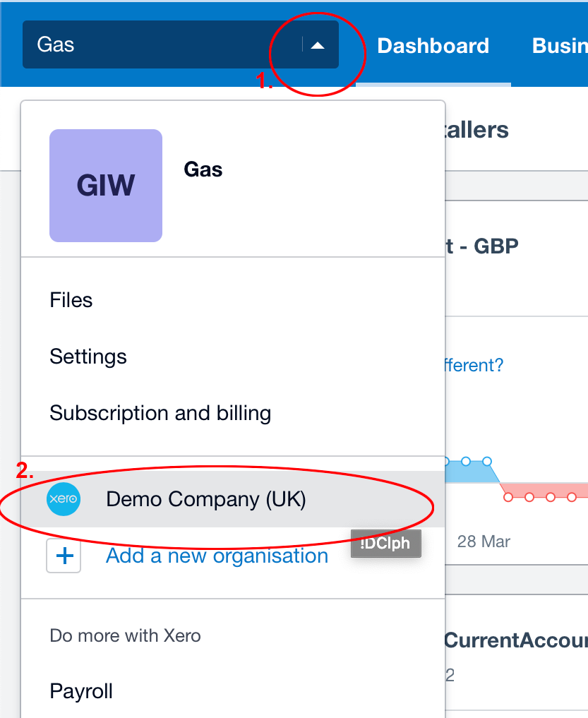Go to Subscription and billing
The height and width of the screenshot is (718, 588).
tap(160, 413)
